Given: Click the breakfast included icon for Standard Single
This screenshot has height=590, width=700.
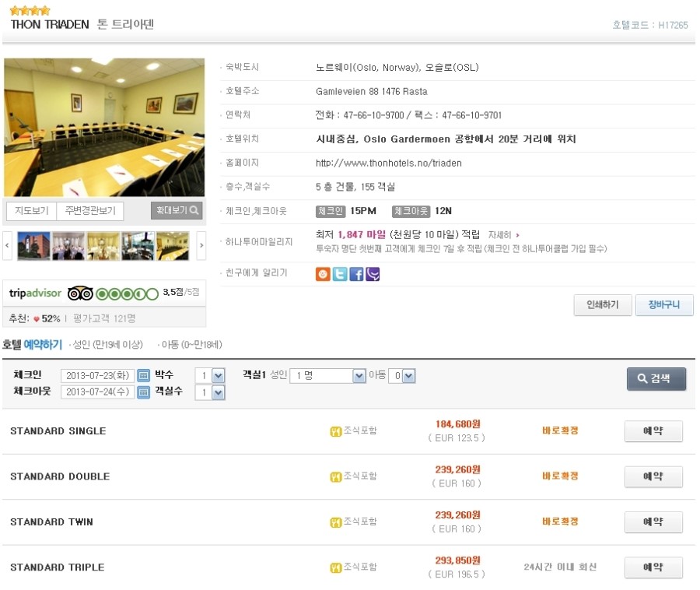Looking at the screenshot, I should tap(336, 431).
